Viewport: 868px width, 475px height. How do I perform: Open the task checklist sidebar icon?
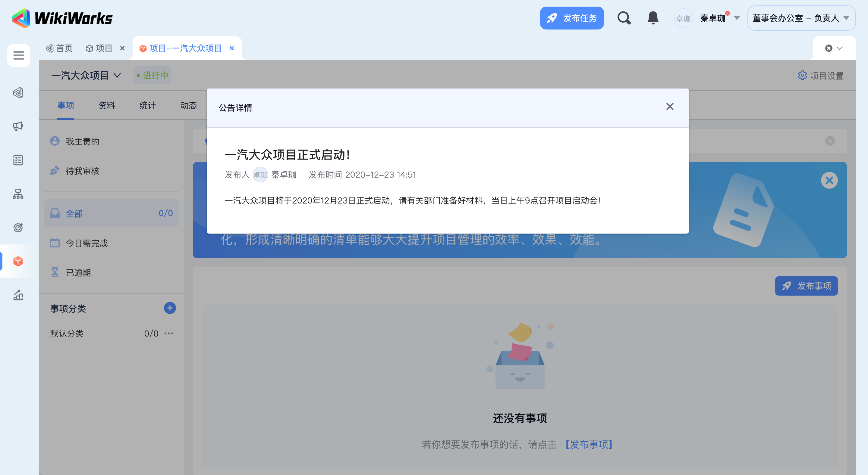(18, 160)
